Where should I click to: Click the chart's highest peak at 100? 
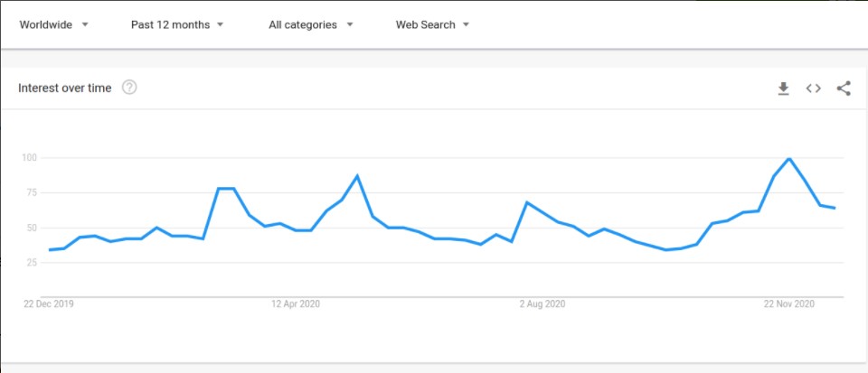point(789,159)
